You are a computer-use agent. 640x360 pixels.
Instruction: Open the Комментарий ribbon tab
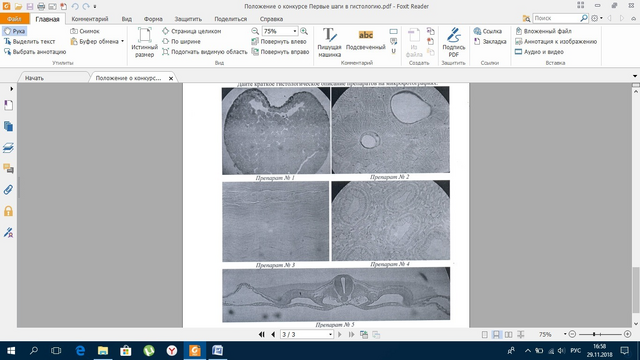(x=90, y=19)
